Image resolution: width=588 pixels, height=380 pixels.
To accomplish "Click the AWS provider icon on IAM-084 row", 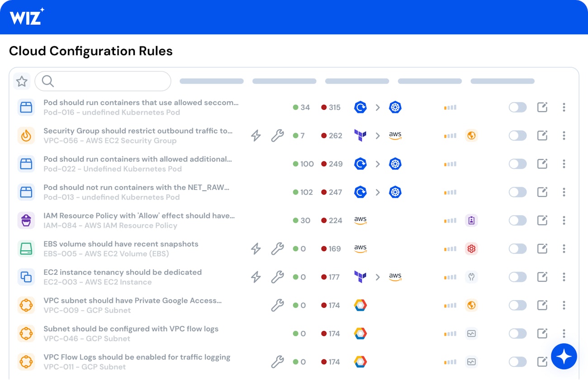I will pos(360,220).
